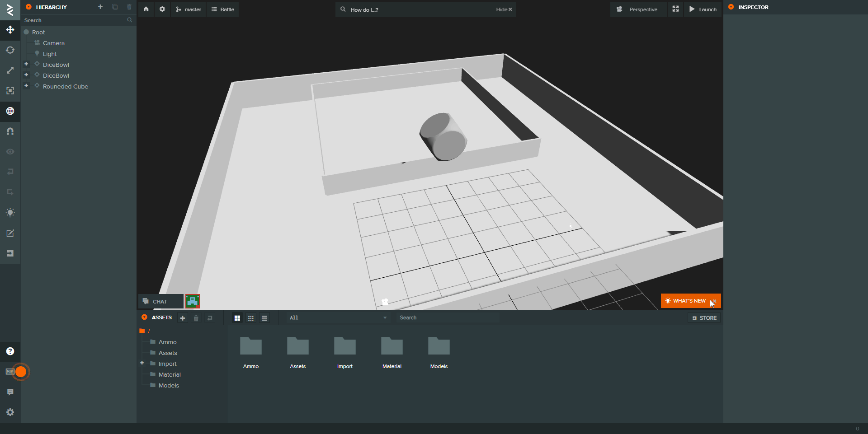Open the Assets folder thumbnail
This screenshot has width=868, height=434.
298,352
